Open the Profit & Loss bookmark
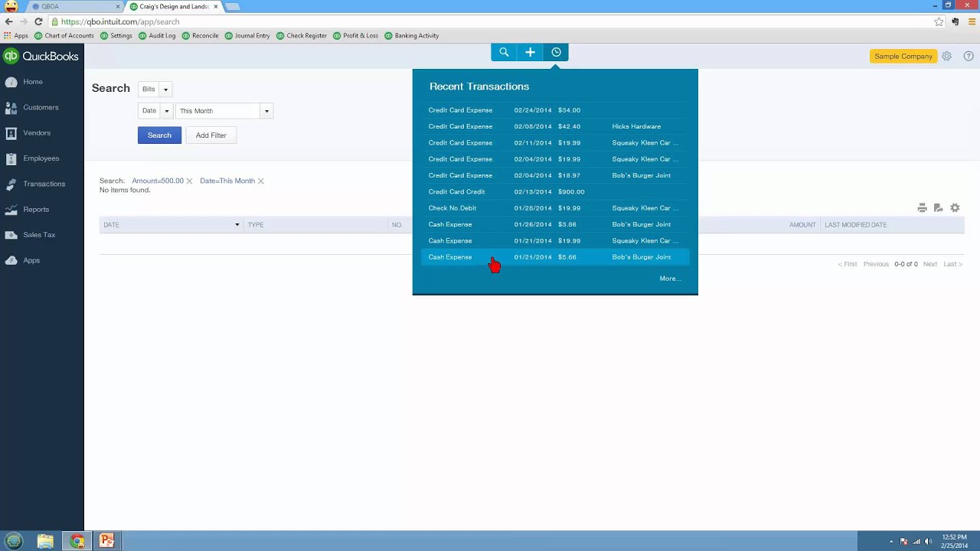 coord(356,36)
